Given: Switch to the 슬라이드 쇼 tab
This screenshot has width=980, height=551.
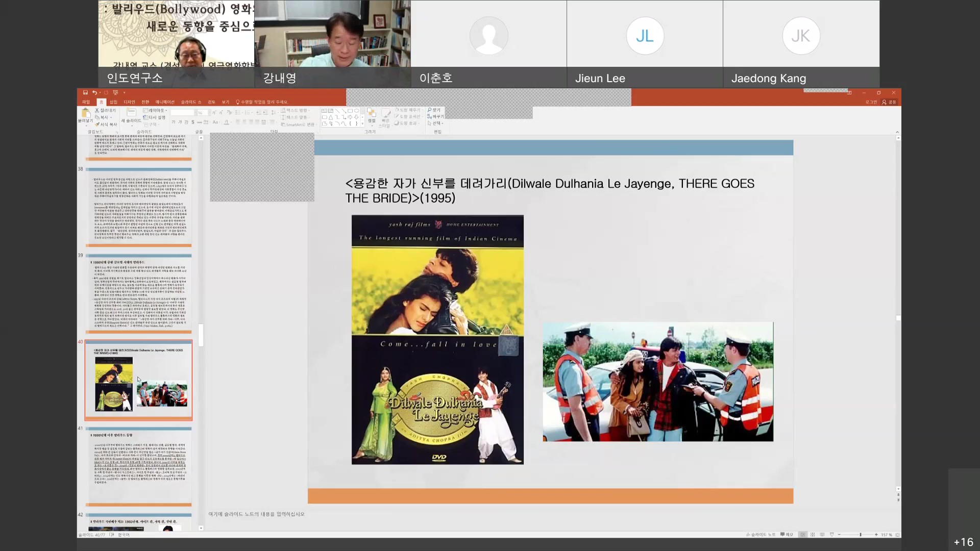Looking at the screenshot, I should [191, 102].
